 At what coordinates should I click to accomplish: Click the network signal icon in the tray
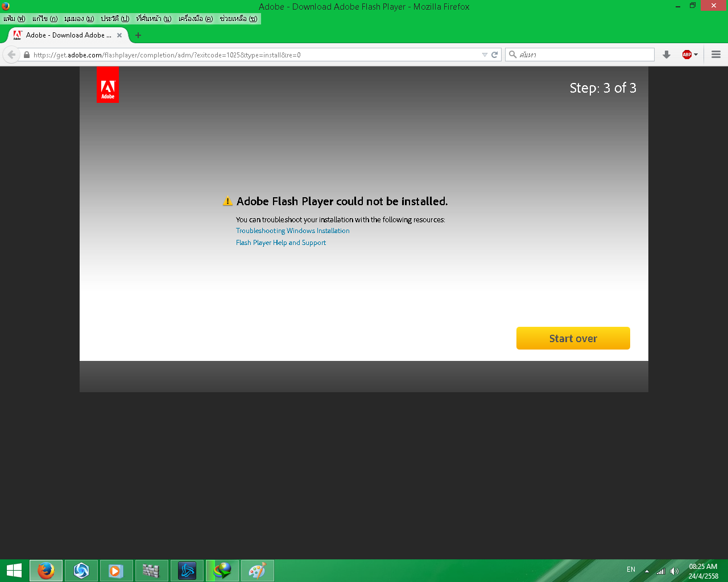pyautogui.click(x=661, y=571)
